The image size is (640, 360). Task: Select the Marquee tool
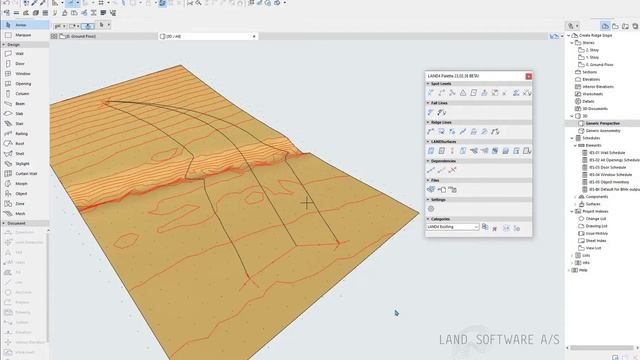click(x=24, y=35)
